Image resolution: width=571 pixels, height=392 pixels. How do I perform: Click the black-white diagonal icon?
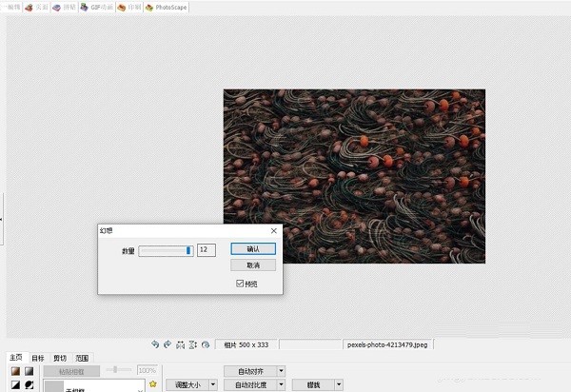pyautogui.click(x=15, y=384)
